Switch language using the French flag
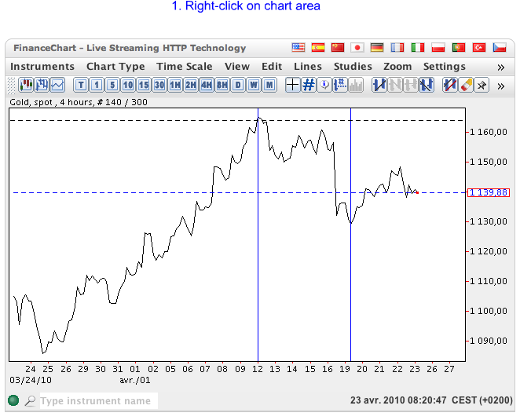Screen dimensions: 520x420 click(x=397, y=48)
